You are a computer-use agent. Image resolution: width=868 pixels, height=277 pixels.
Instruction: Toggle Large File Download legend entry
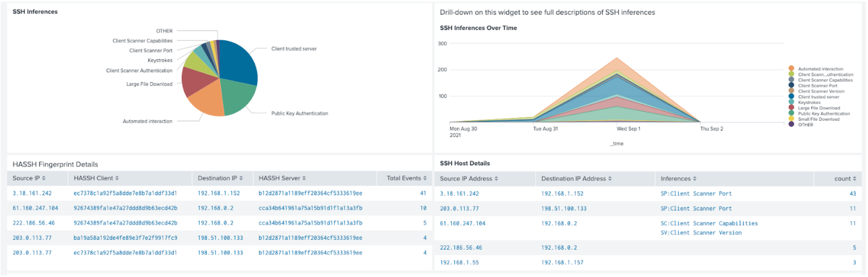pyautogui.click(x=818, y=108)
